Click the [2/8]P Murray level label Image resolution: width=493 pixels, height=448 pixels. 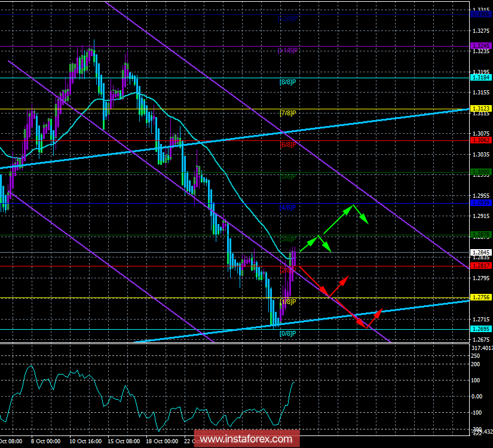pos(287,270)
